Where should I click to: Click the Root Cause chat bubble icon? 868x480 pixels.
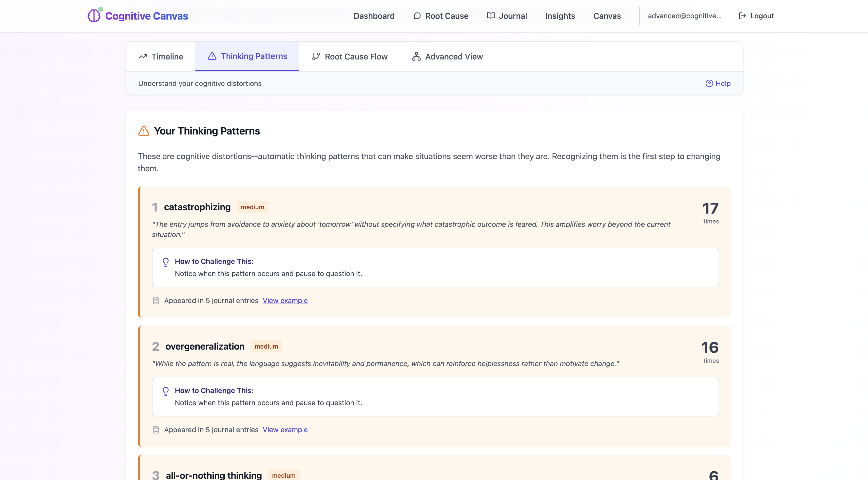[x=417, y=16]
